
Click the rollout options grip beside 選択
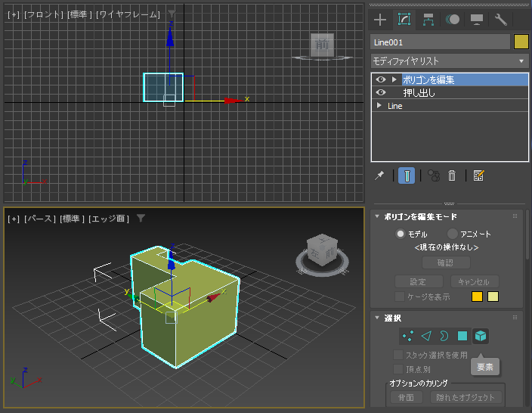[x=515, y=317]
